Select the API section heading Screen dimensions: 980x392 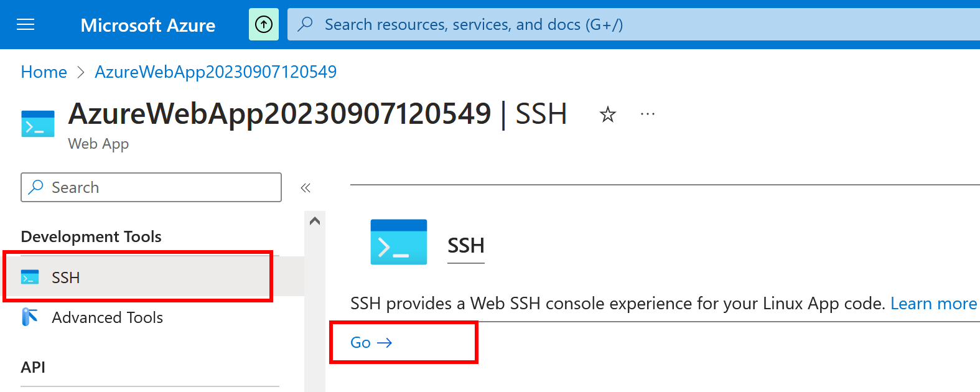33,367
